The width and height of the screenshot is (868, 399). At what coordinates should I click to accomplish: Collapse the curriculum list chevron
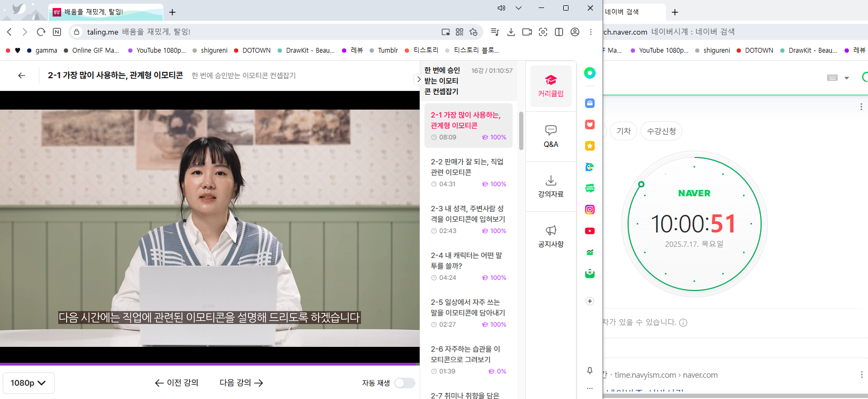click(419, 79)
